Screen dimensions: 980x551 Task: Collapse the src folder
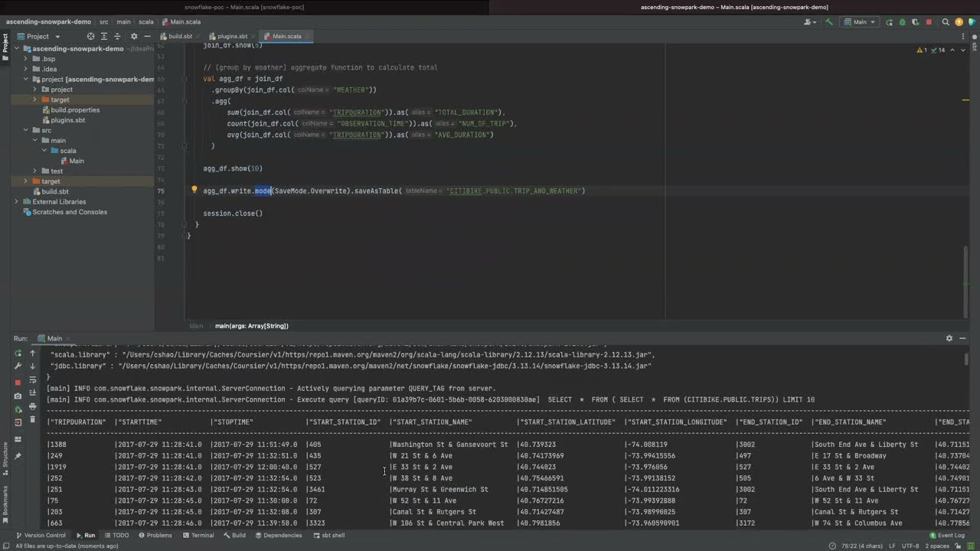25,130
